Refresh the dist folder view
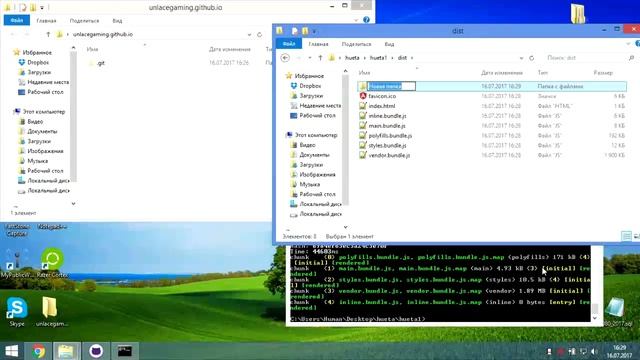This screenshot has width=640, height=360. pos(531,58)
